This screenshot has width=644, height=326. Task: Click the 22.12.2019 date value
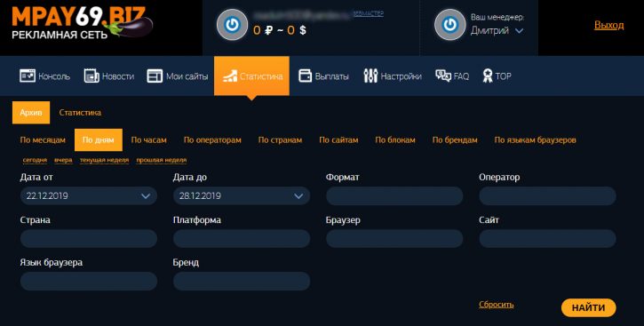coord(47,196)
